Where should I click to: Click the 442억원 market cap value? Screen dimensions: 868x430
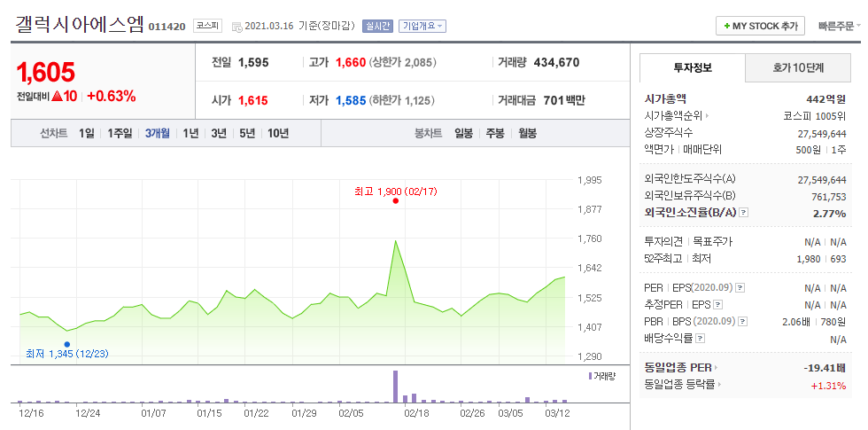[825, 99]
